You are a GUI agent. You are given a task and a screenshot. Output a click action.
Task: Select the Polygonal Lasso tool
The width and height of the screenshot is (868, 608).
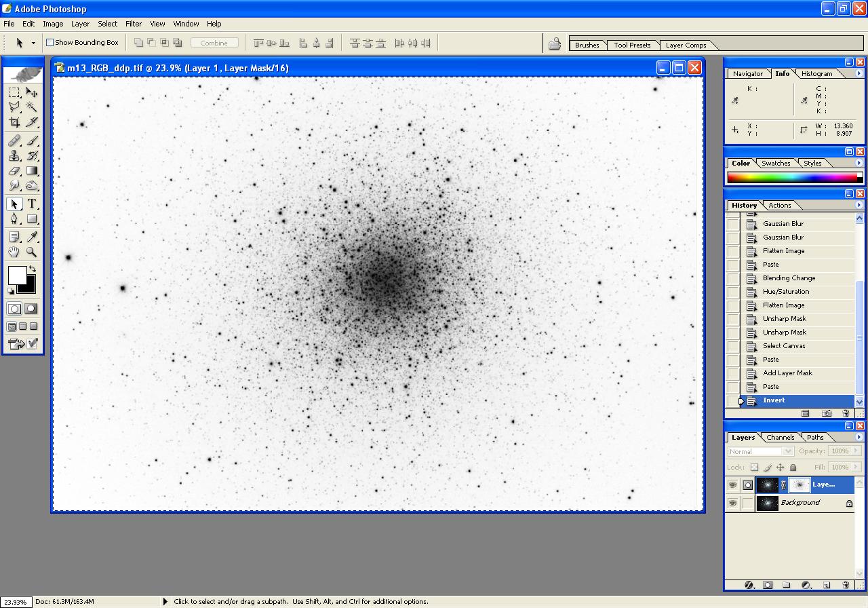pyautogui.click(x=14, y=107)
